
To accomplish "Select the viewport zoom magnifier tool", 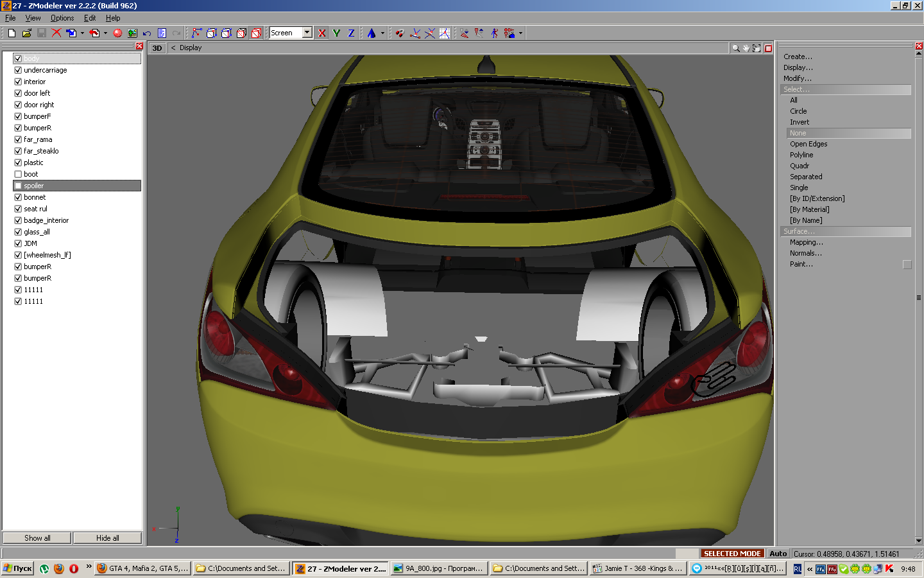I will click(x=735, y=48).
